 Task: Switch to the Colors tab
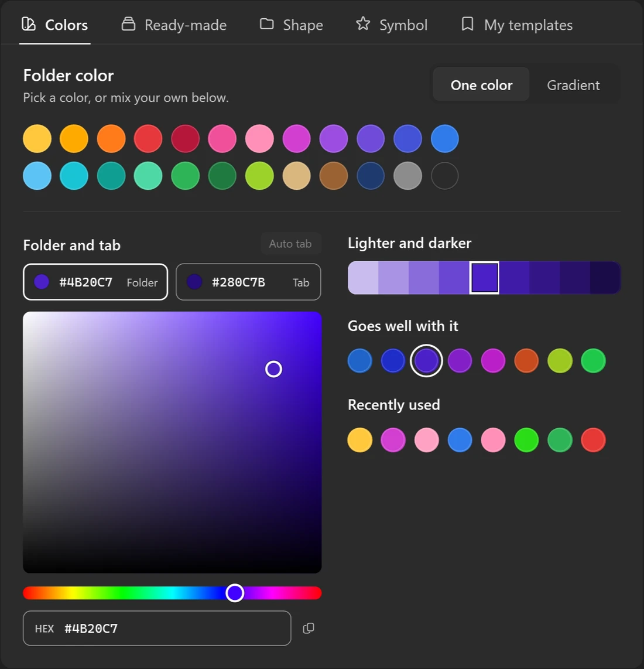55,25
